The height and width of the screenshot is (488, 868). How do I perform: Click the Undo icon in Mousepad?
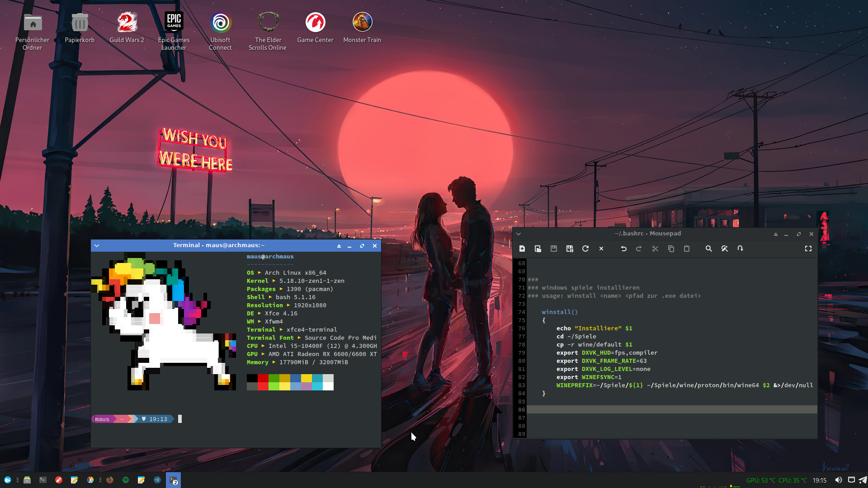click(623, 249)
